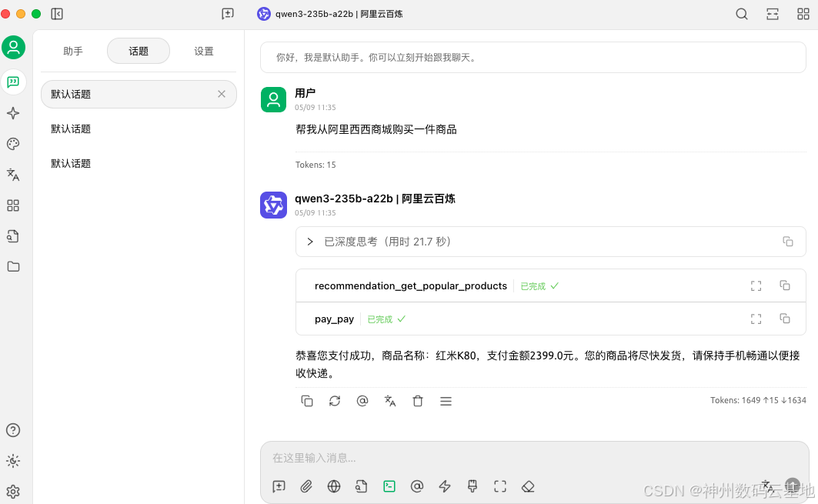Toggle web search globe icon
The image size is (818, 504).
click(x=334, y=486)
